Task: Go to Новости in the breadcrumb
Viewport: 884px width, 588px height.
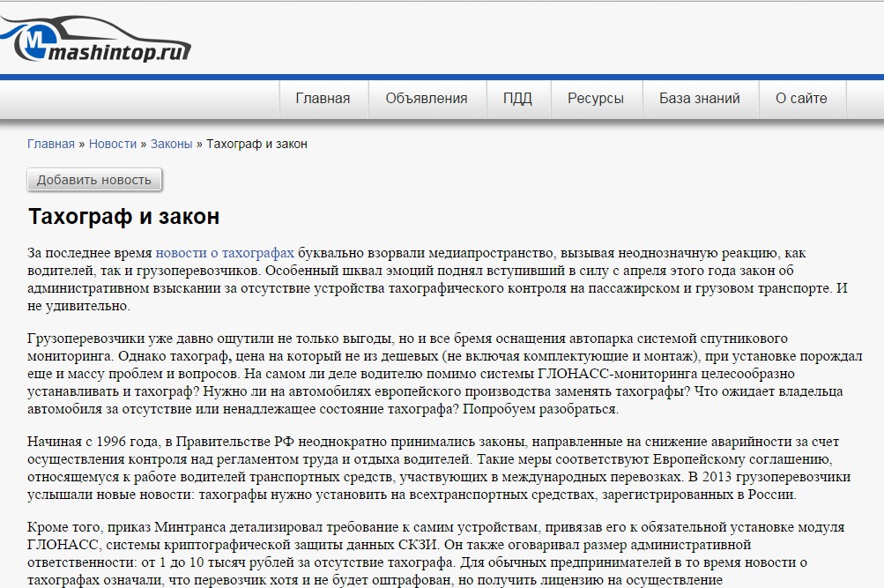Action: 113,144
